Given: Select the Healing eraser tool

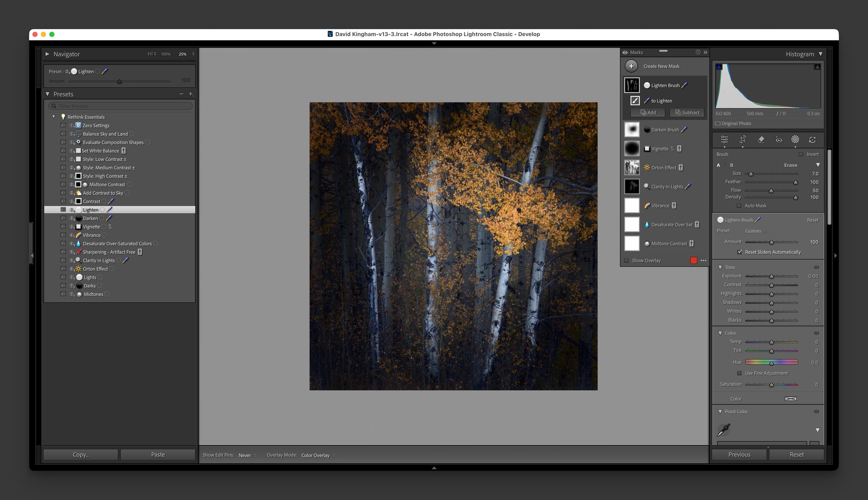Looking at the screenshot, I should point(761,140).
